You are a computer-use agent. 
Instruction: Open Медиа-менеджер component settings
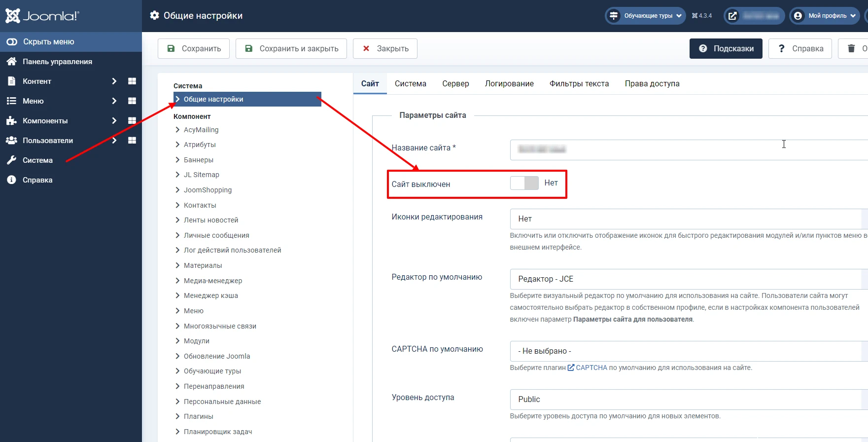212,281
